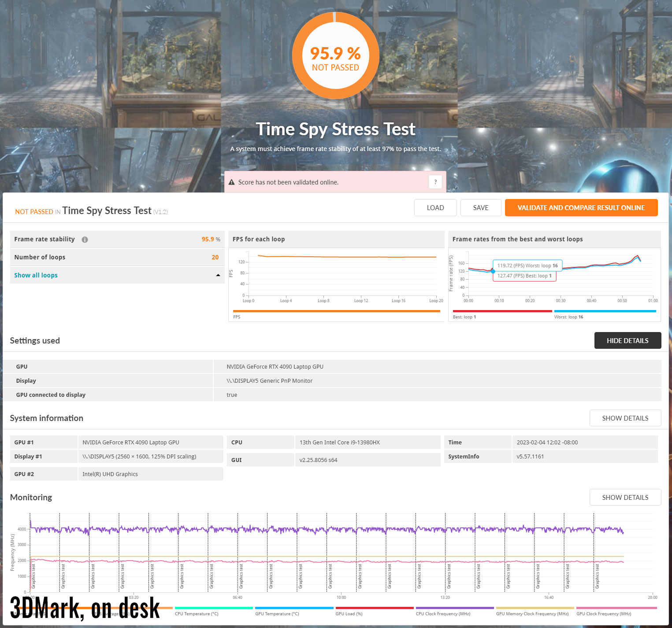The image size is (672, 628).
Task: Click the blue data point on frame rate chart
Action: (x=493, y=271)
